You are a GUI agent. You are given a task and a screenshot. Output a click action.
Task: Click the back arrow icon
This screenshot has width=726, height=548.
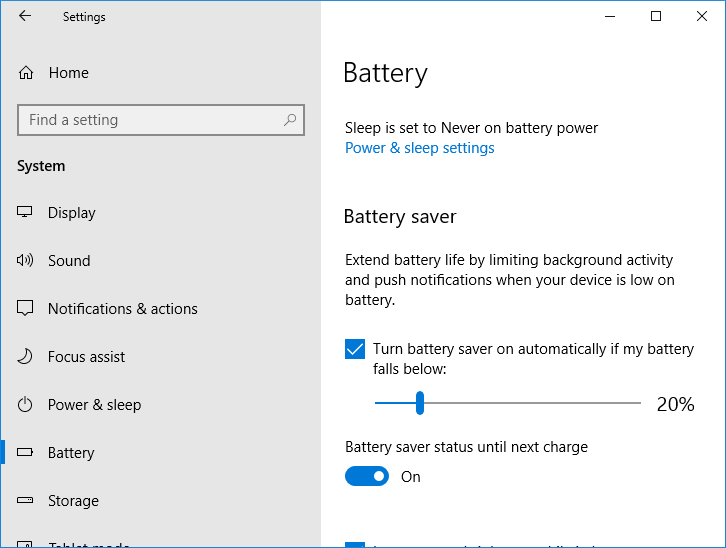pos(25,16)
